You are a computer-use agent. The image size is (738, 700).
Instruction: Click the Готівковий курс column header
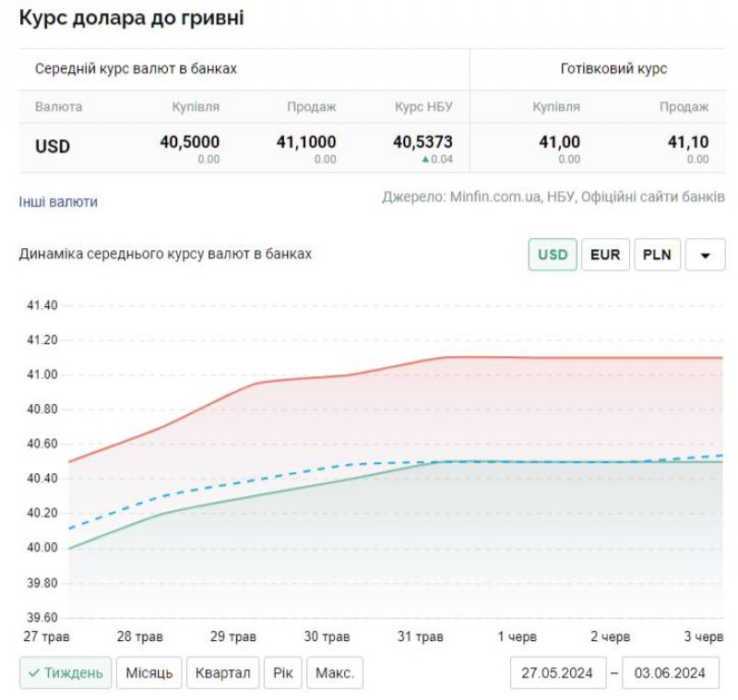[613, 69]
